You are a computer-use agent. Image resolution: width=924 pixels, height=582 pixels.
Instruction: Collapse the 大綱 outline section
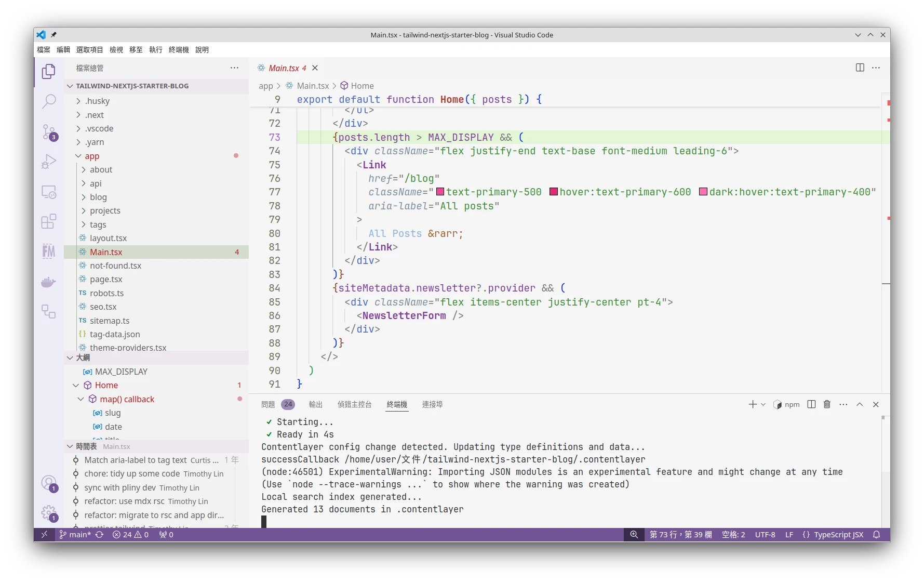point(70,358)
